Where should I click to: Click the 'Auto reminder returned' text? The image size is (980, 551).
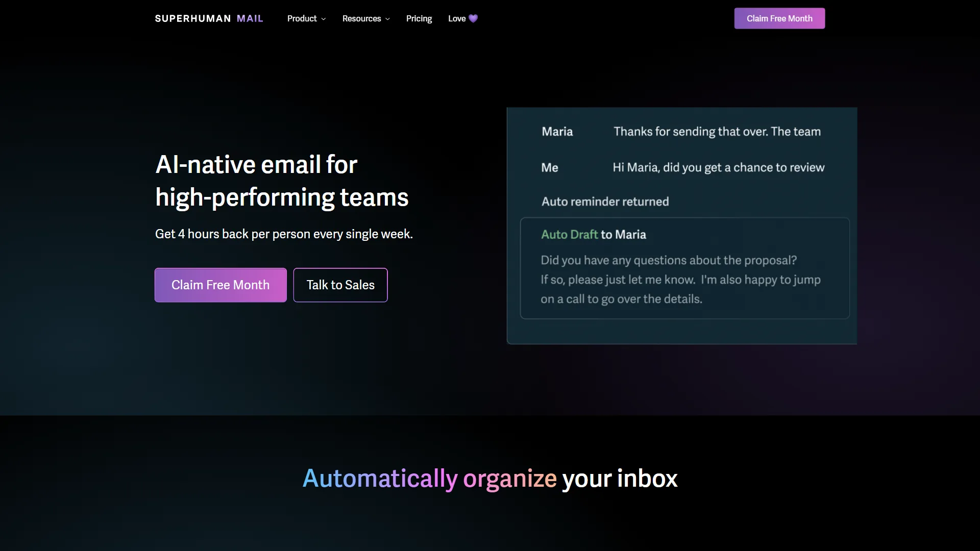[x=605, y=202]
